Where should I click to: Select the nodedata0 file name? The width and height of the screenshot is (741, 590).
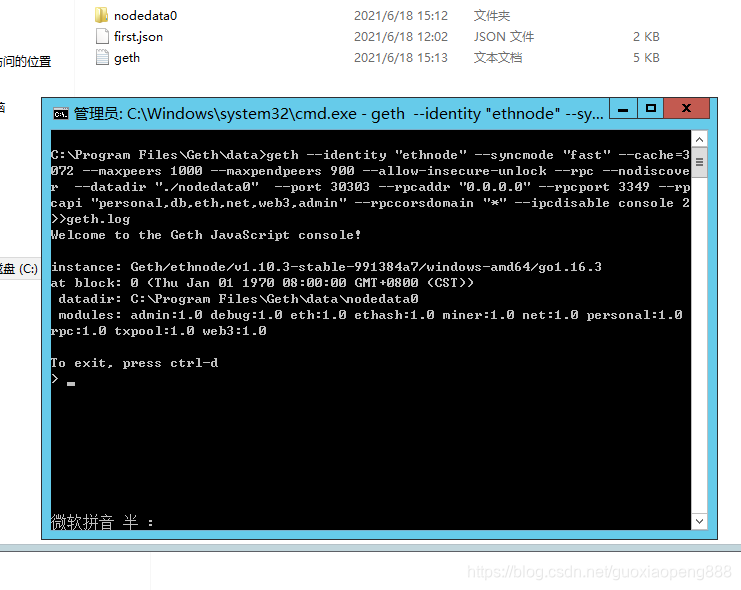pos(146,16)
